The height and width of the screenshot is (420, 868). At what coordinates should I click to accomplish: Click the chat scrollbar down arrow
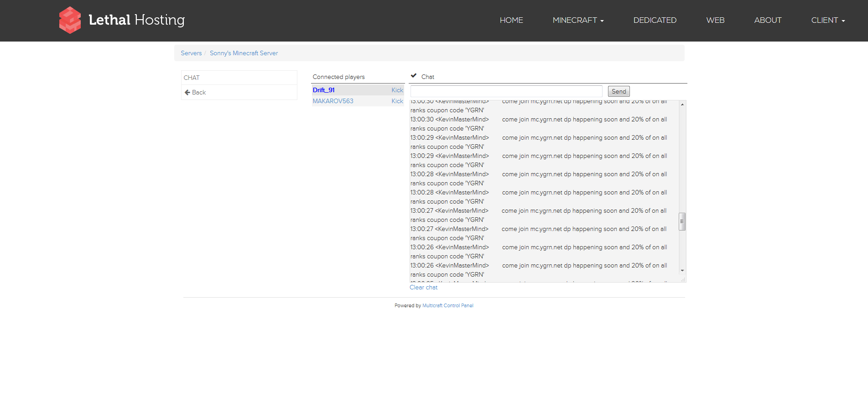coord(682,271)
